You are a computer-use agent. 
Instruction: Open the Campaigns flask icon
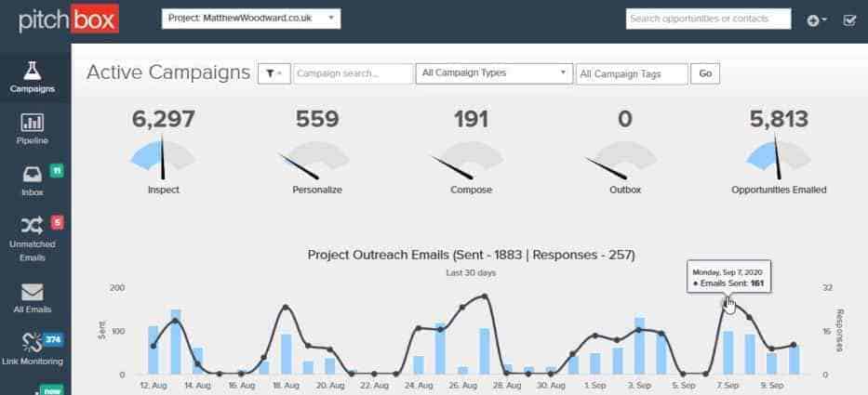click(33, 71)
